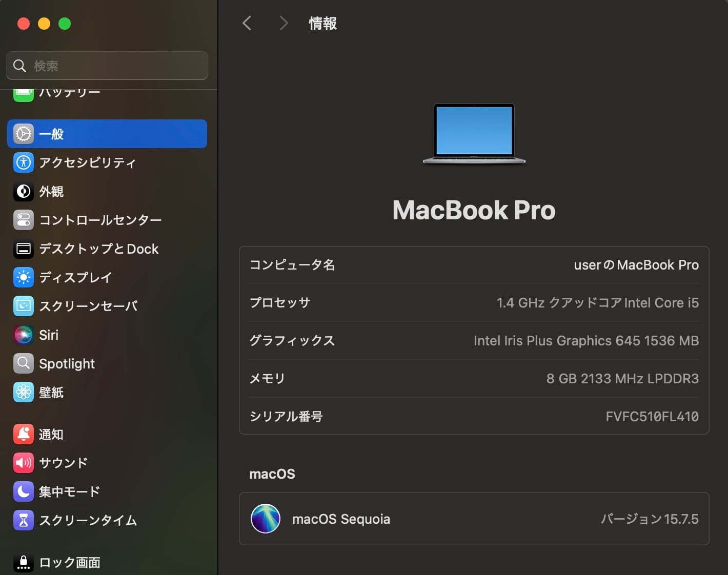Image resolution: width=728 pixels, height=575 pixels.
Task: Click バージョン 15.7.5 version text
Action: click(x=650, y=519)
